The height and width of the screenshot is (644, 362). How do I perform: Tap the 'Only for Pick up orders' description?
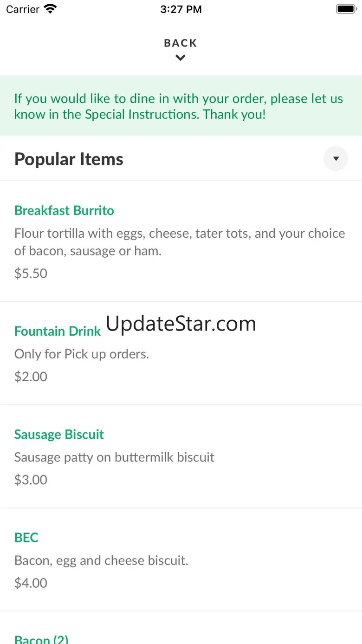82,354
